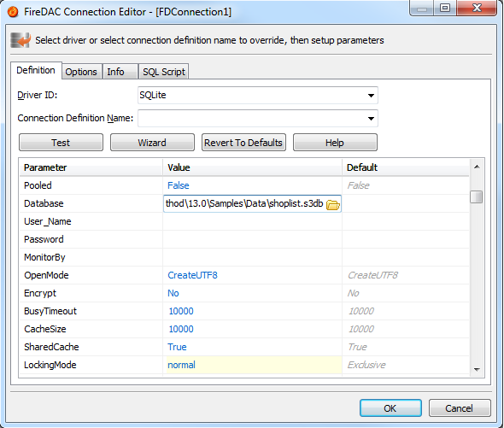Image resolution: width=504 pixels, height=428 pixels.
Task: Open the SQL Script tab
Action: [164, 72]
